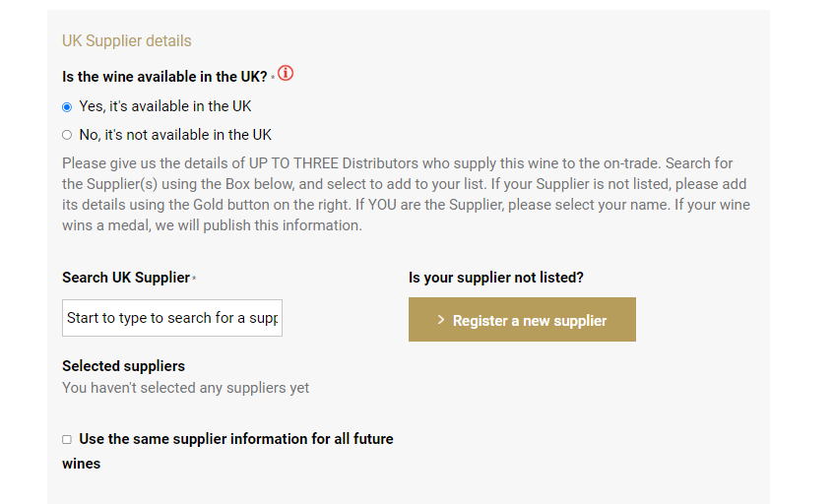Click required asterisk after UK availability question

273,77
